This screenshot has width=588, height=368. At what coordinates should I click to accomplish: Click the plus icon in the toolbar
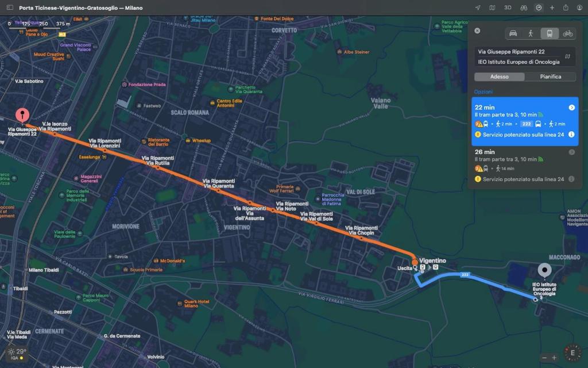coord(552,7)
